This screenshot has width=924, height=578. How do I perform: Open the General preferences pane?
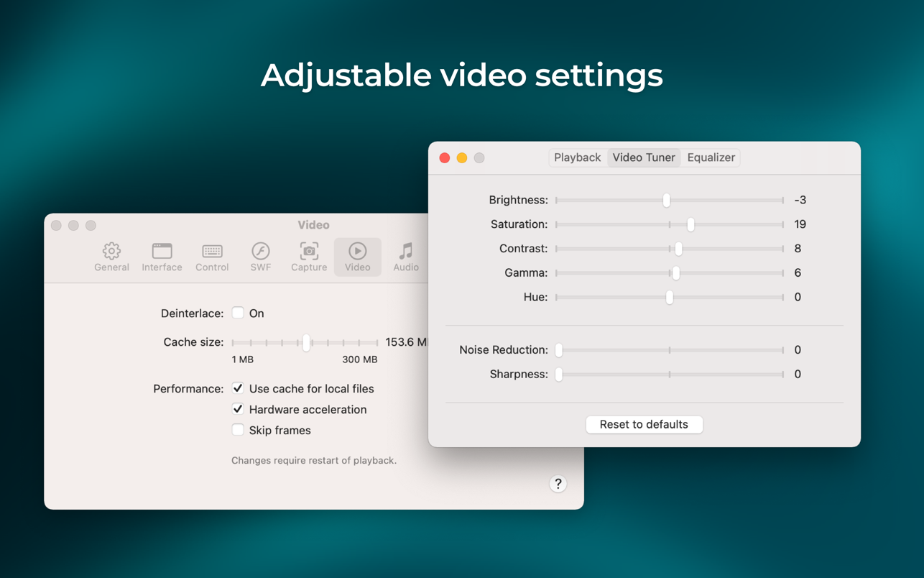pos(111,257)
